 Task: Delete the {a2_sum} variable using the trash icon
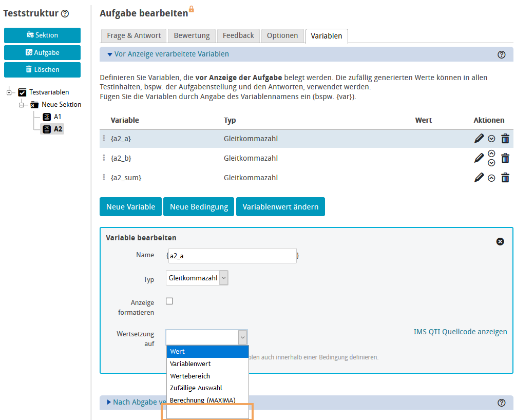point(505,177)
